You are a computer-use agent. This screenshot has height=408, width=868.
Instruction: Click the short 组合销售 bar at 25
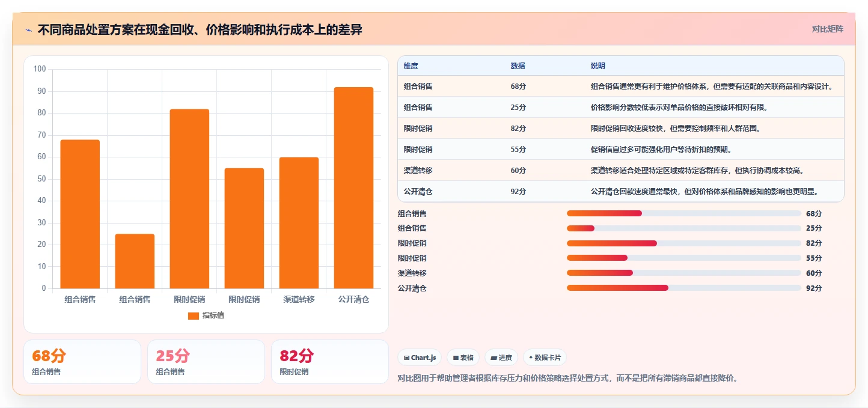pos(135,261)
